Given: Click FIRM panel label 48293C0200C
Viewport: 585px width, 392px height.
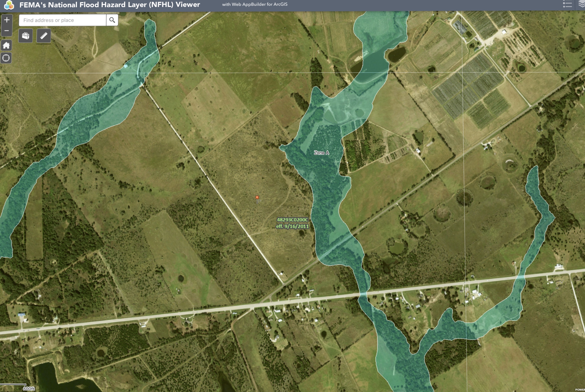Looking at the screenshot, I should [x=292, y=220].
